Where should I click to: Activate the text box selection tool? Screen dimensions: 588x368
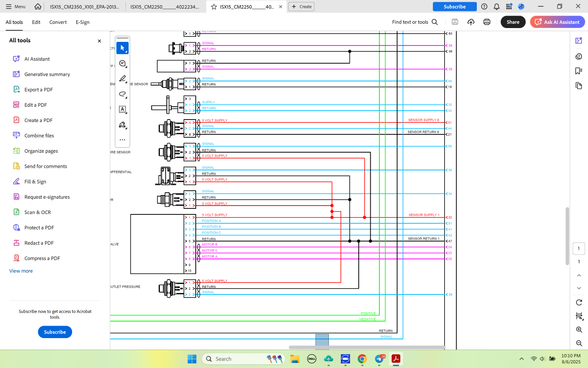click(122, 109)
